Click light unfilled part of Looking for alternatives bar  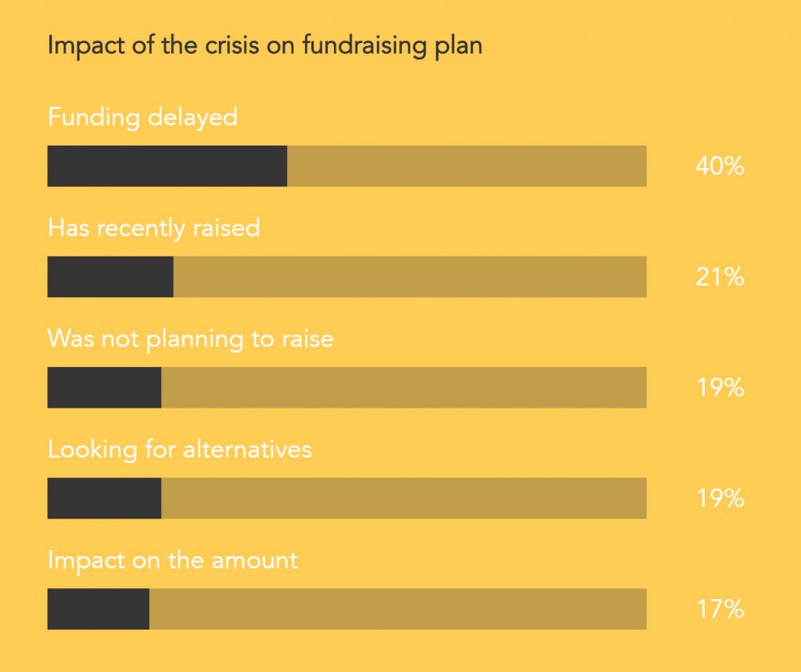point(404,498)
